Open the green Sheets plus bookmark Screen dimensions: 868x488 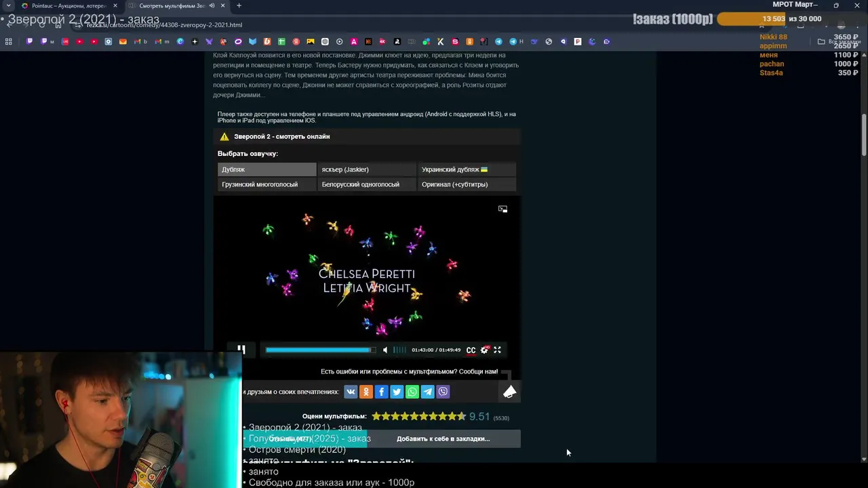(x=281, y=41)
